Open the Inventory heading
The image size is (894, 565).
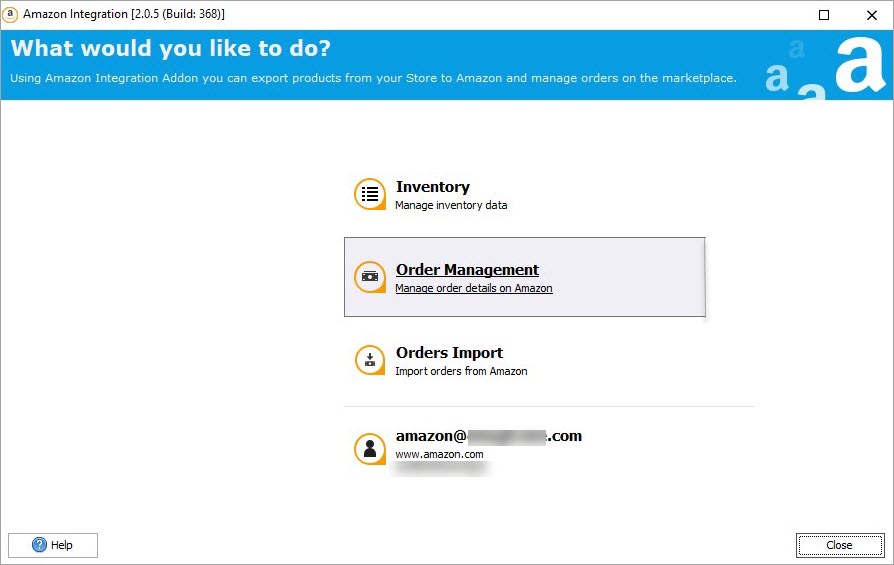(x=433, y=186)
